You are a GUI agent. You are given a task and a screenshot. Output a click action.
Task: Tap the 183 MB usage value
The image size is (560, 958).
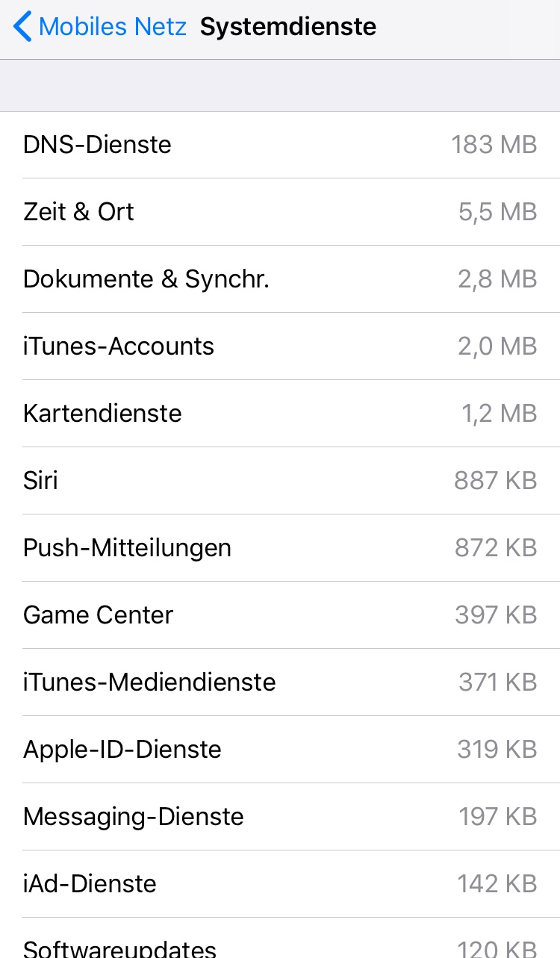click(x=494, y=144)
